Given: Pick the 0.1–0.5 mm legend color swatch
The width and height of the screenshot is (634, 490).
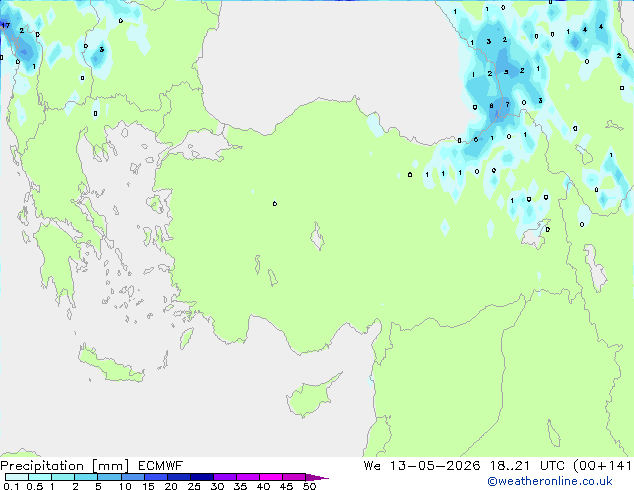Looking at the screenshot, I should click(x=17, y=477).
